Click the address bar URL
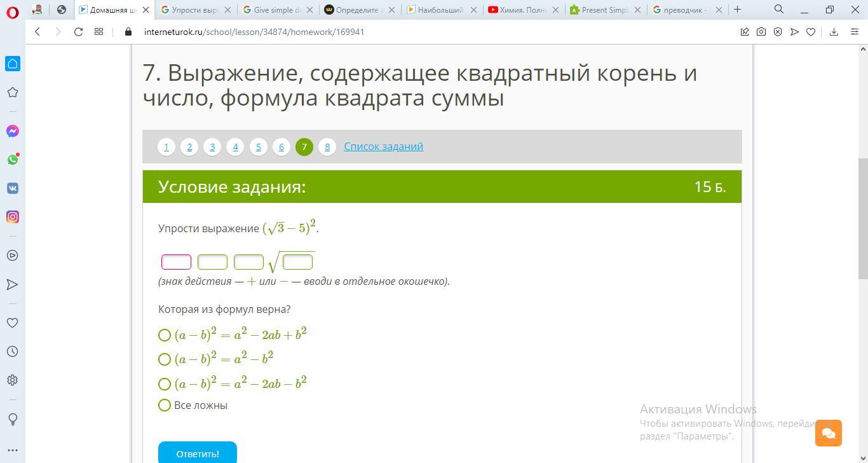The height and width of the screenshot is (463, 868). pyautogui.click(x=254, y=32)
